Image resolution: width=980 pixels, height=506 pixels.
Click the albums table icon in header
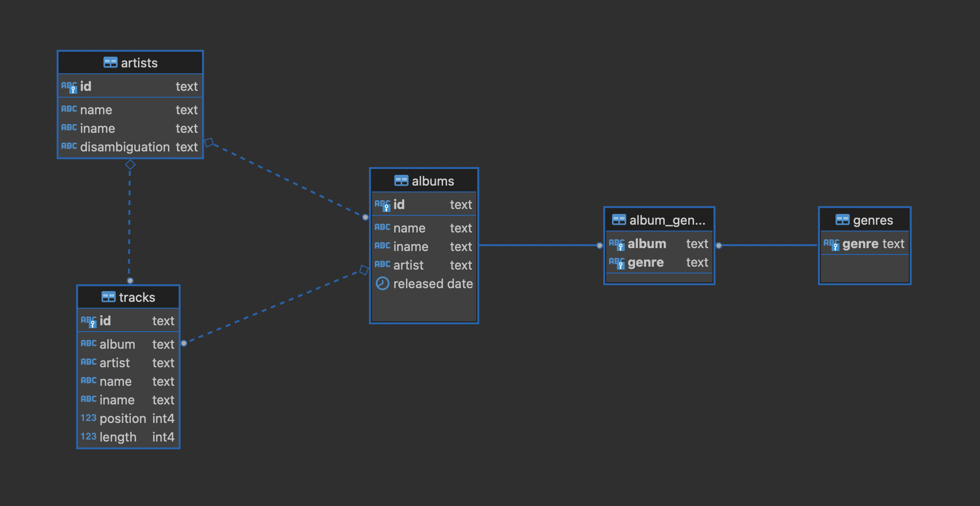(x=401, y=181)
